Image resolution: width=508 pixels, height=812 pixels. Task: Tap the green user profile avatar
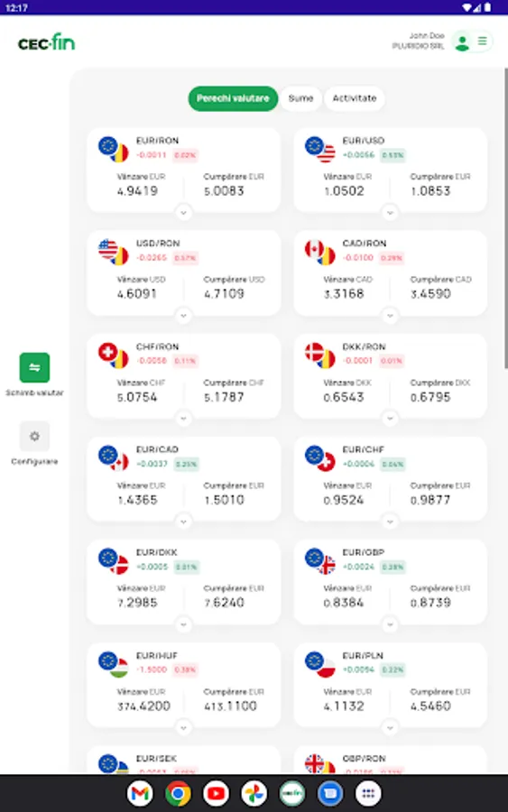[462, 42]
